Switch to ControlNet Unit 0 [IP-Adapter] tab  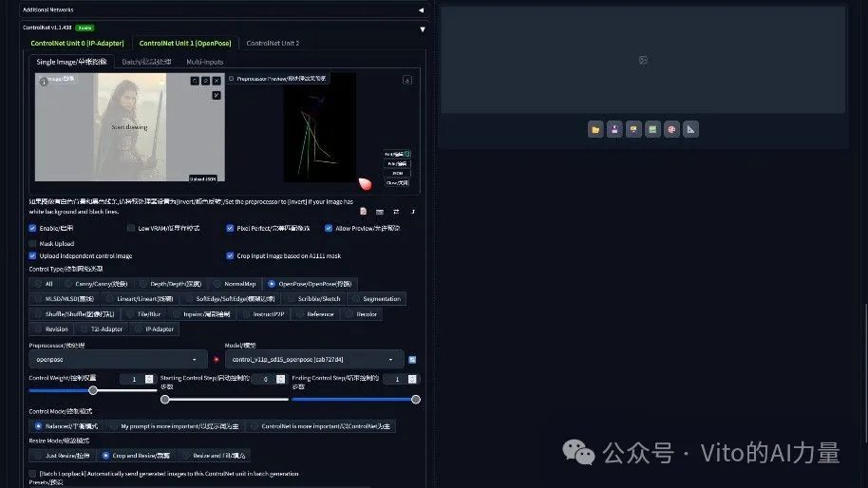pyautogui.click(x=78, y=43)
